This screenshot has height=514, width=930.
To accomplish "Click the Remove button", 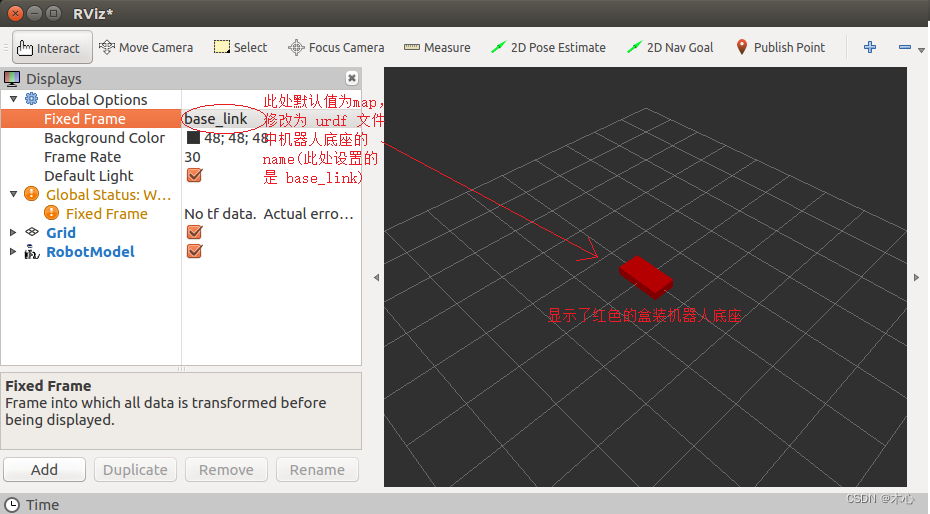I will pyautogui.click(x=226, y=470).
